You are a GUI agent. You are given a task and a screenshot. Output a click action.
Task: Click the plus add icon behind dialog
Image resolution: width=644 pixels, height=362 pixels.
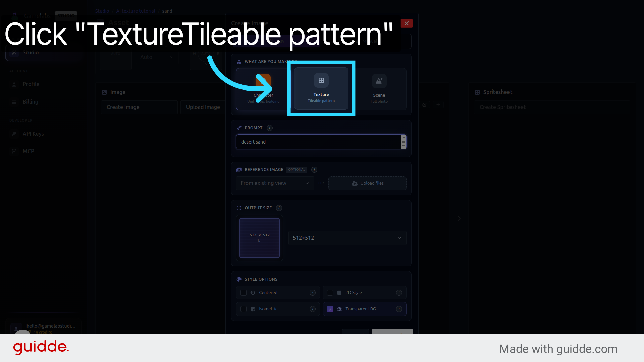coord(438,105)
